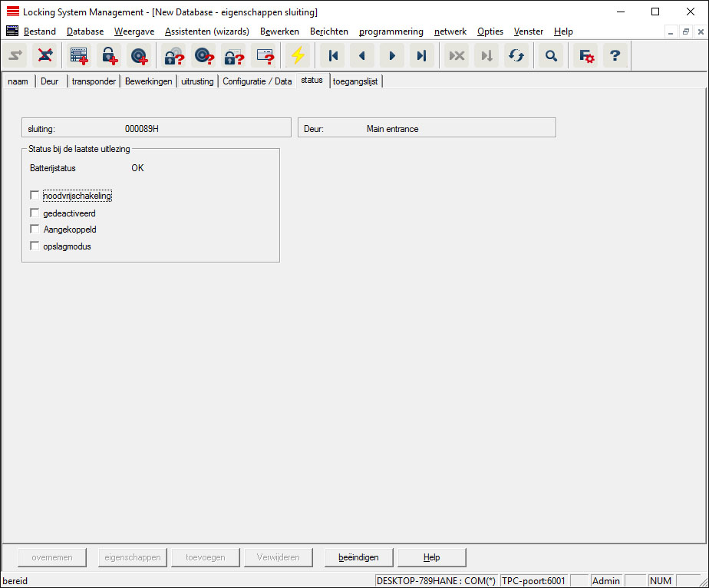
Task: Click the add new lock icon
Action: [x=108, y=56]
